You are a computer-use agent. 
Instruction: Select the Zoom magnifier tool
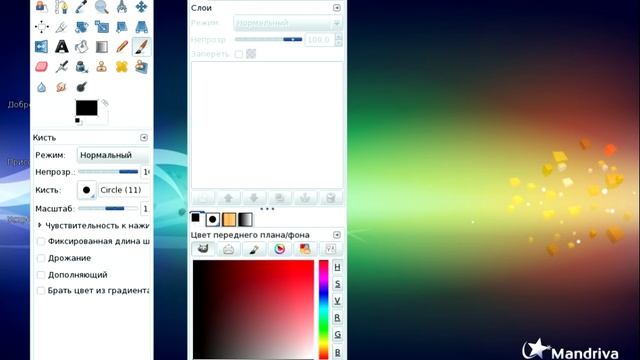tap(101, 7)
